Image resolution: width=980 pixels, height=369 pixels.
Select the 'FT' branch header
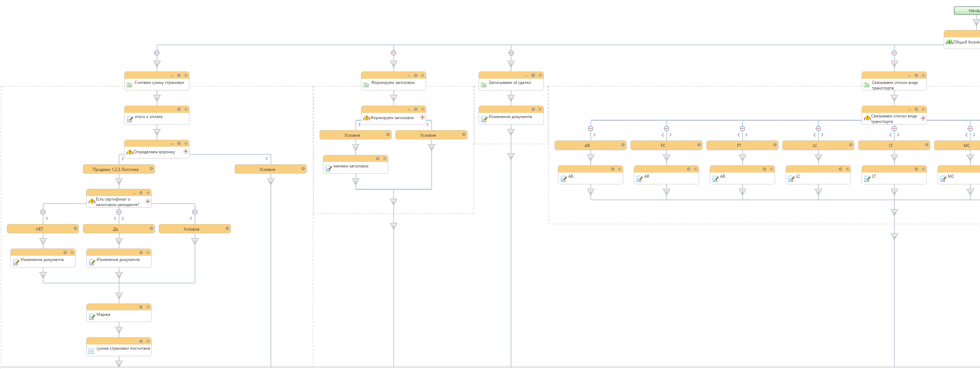(742, 145)
